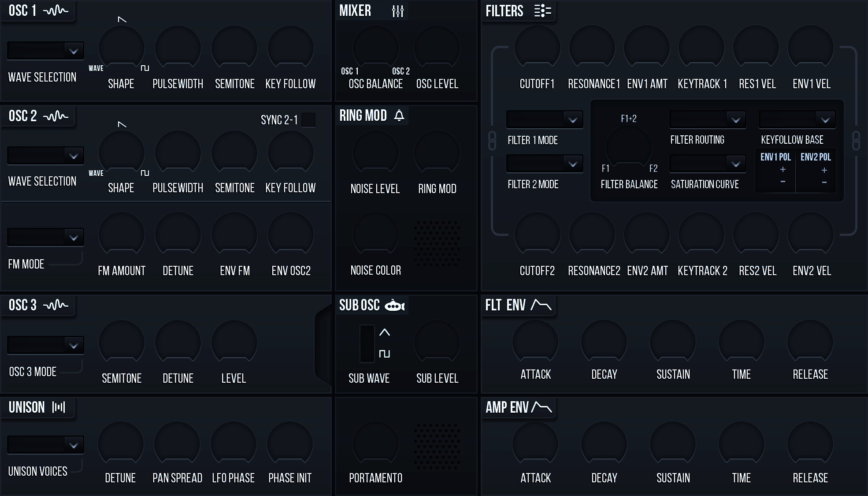This screenshot has height=496, width=868.
Task: Click the Cutoff1 filter knob
Action: (537, 48)
